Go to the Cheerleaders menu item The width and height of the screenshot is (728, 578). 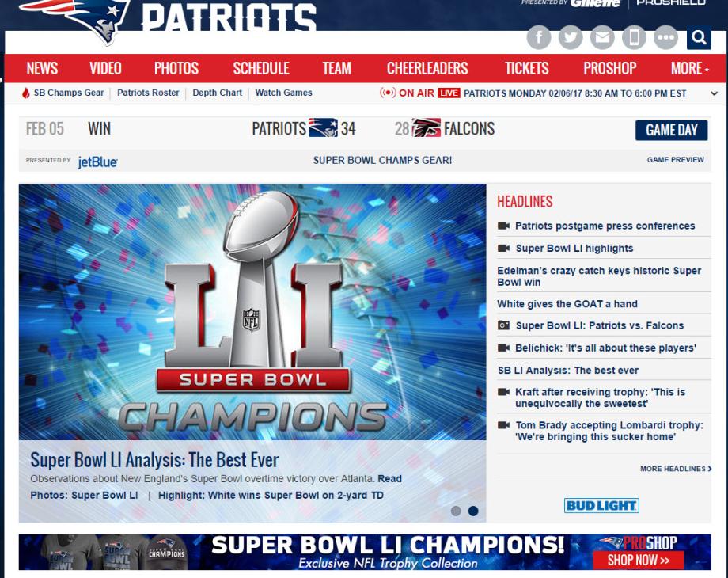(427, 68)
